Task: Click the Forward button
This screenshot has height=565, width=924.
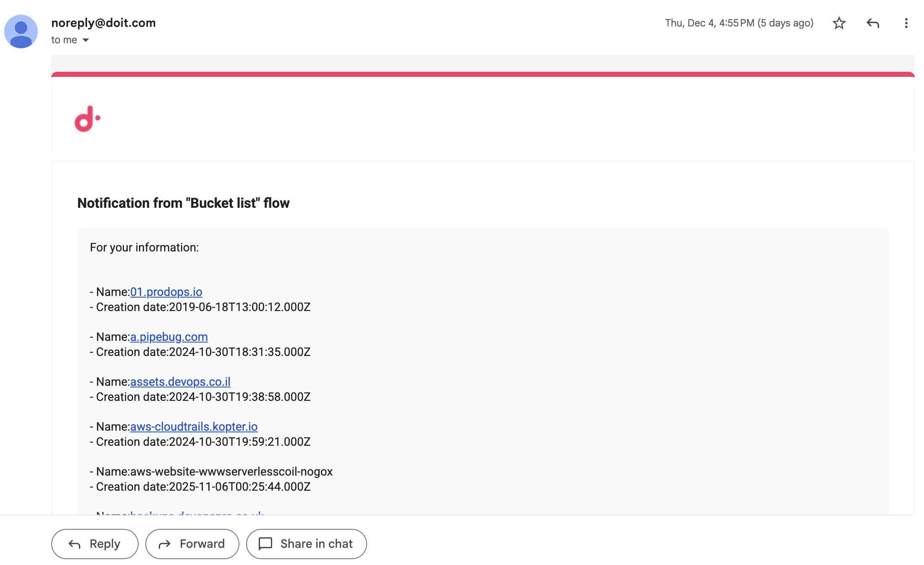Action: click(192, 544)
